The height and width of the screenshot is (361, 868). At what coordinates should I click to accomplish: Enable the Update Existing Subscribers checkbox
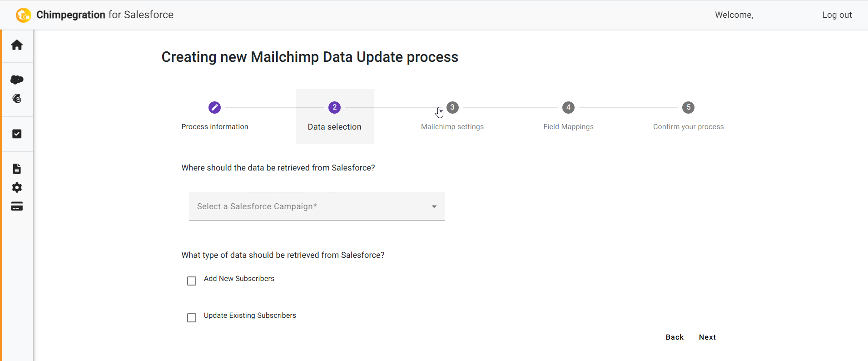(x=192, y=317)
